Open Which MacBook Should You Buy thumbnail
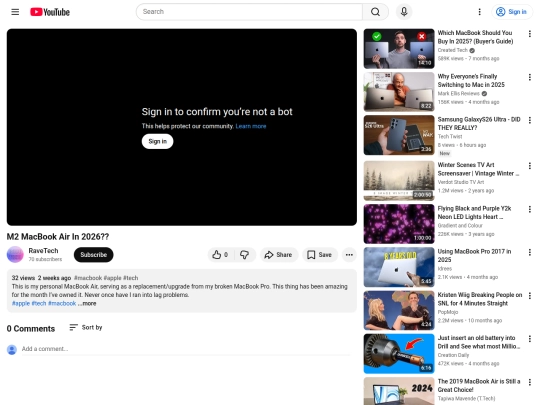The image size is (540, 405). tap(399, 49)
